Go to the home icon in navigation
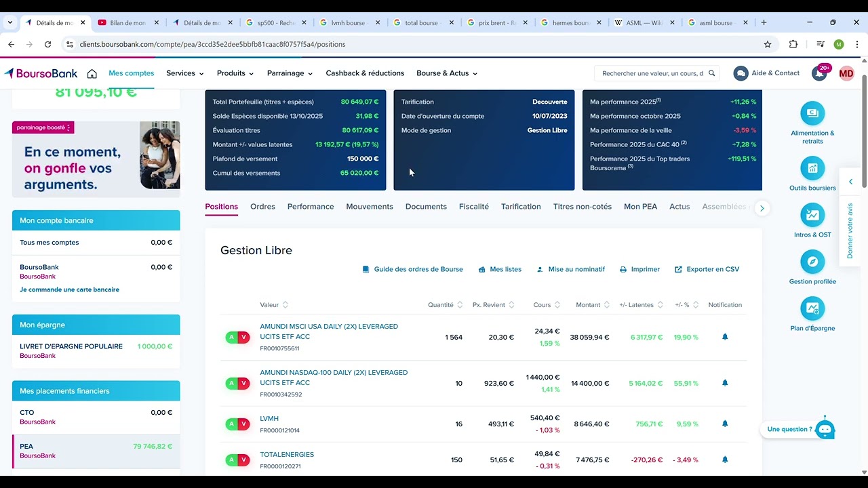Screen dimensions: 868x488 tap(92, 73)
